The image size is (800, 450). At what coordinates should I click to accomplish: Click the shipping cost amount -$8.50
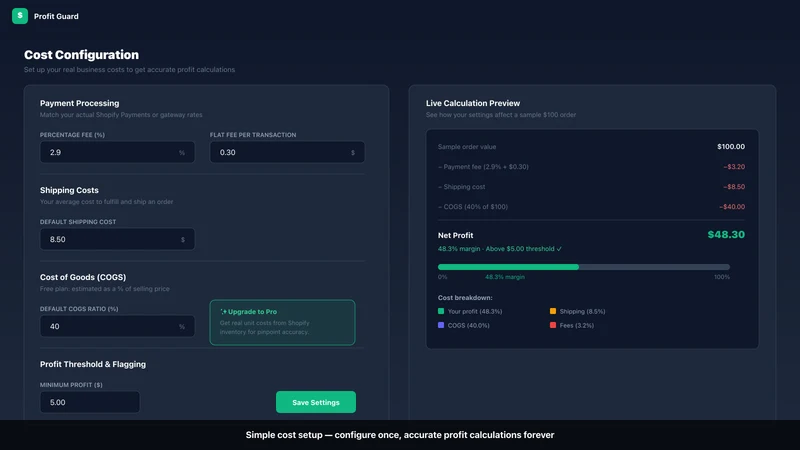click(734, 187)
